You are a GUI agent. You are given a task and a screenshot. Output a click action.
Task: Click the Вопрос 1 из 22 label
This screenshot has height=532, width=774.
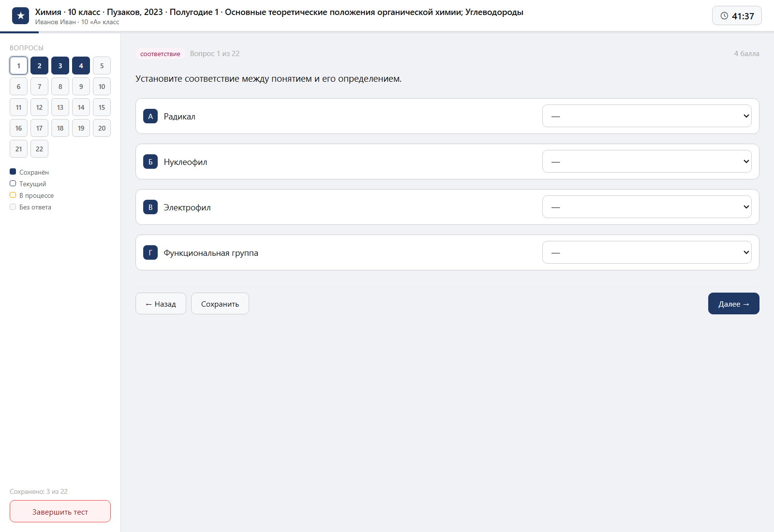[215, 54]
